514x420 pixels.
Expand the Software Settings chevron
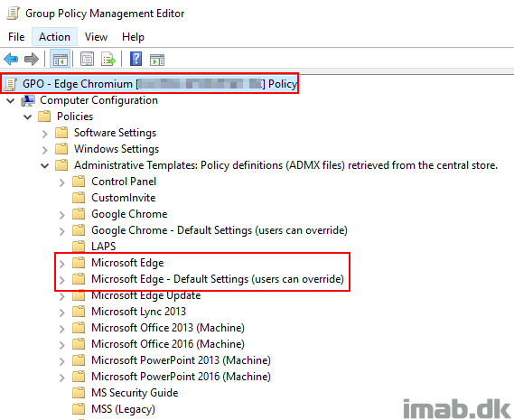[45, 134]
